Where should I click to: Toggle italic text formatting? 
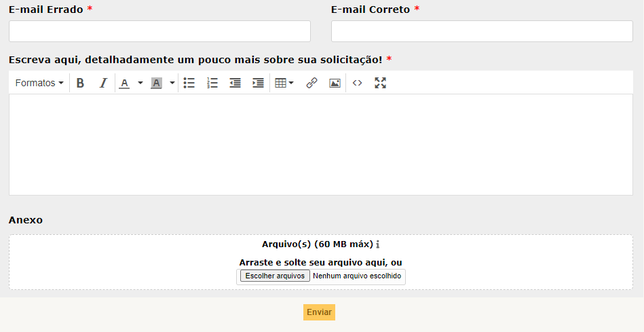(103, 83)
